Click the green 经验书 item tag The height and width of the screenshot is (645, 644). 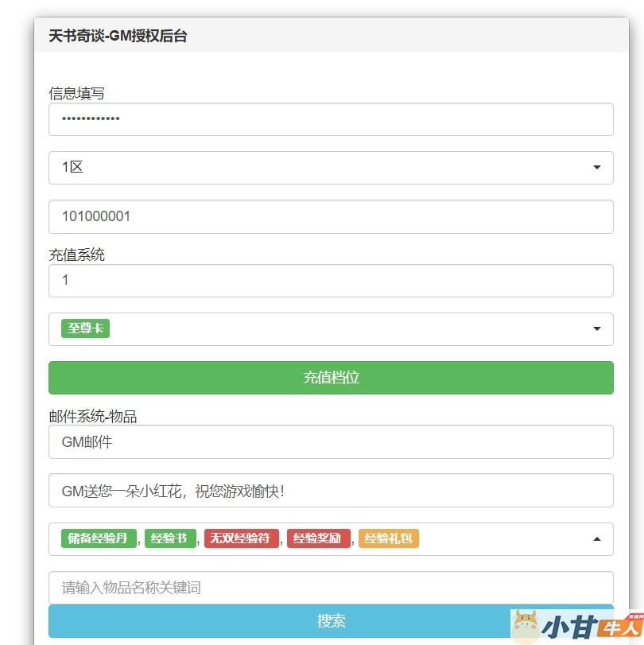point(169,538)
